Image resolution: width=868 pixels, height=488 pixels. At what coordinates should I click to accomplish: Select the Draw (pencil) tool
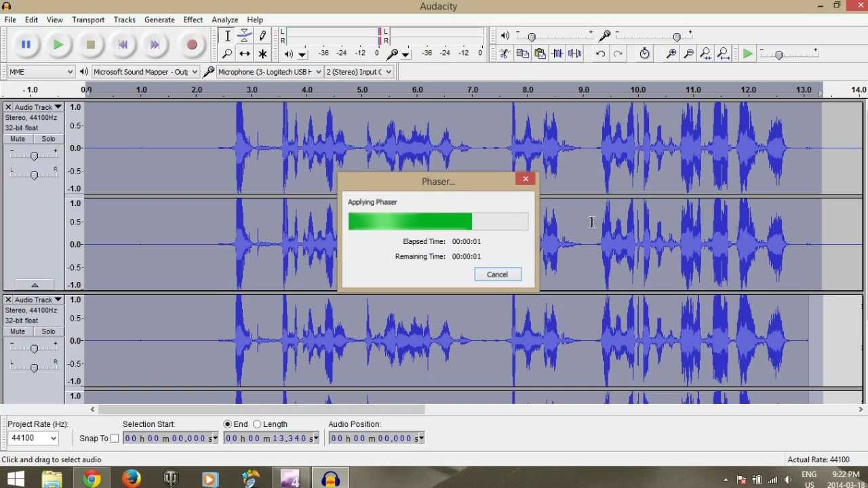[262, 36]
